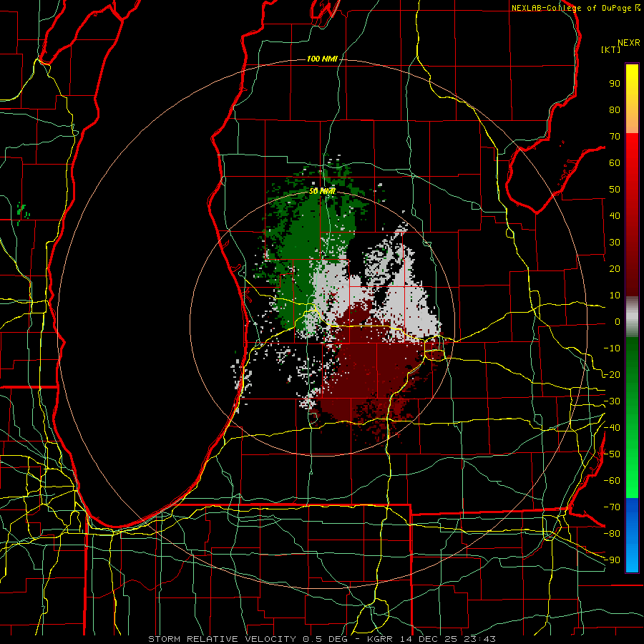644x644 pixels.
Task: Click the 70 value on velocity scale
Action: (x=615, y=137)
